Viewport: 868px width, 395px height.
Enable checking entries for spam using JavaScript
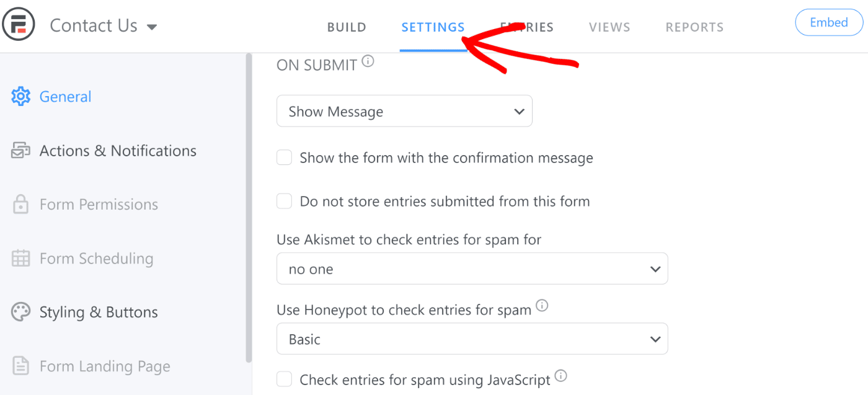point(284,379)
